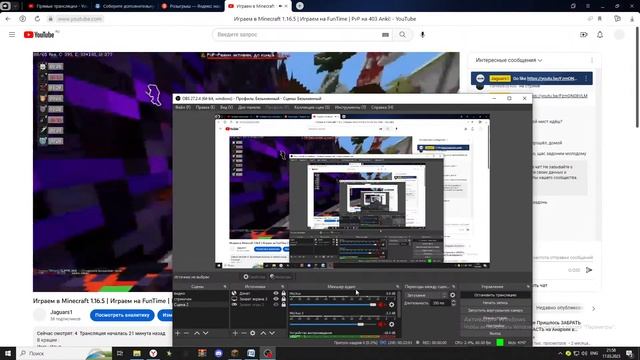Undock the OBS Audio Mixer panel
Image resolution: width=640 pixels, height=360 pixels.
click(398, 287)
